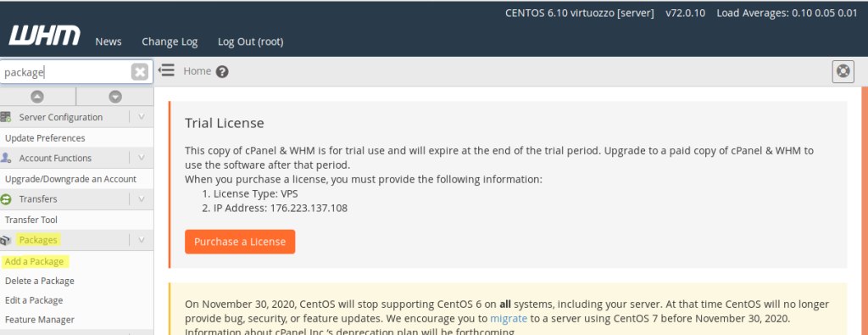Collapse the Account Functions section chevron
Screen dimensions: 868x335
142,158
